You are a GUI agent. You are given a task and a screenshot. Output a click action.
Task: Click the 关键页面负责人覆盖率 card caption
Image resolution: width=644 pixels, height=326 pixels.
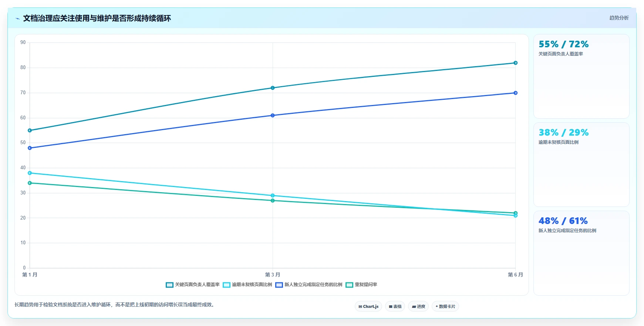[561, 54]
